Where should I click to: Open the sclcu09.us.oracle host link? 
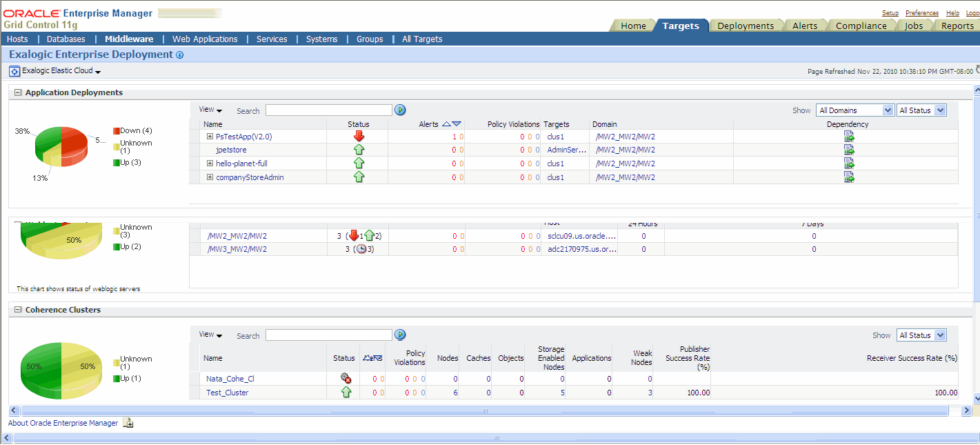click(582, 236)
